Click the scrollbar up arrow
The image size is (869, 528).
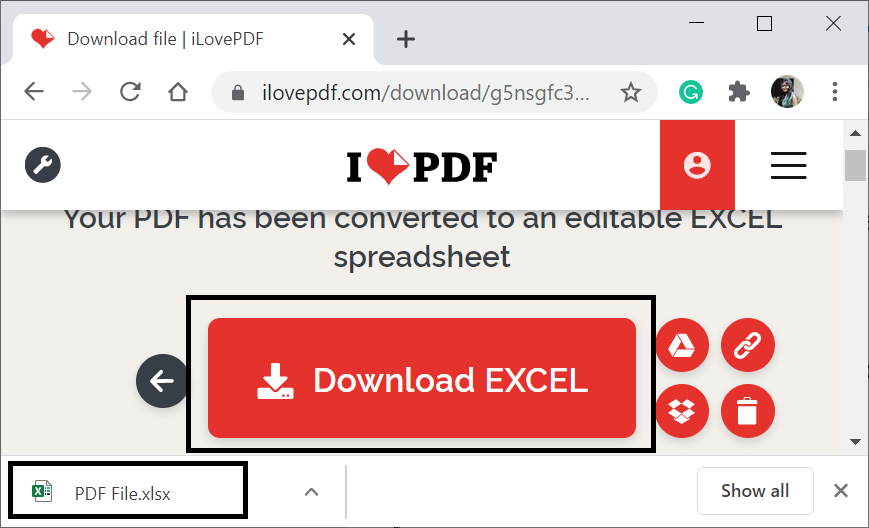(x=855, y=133)
